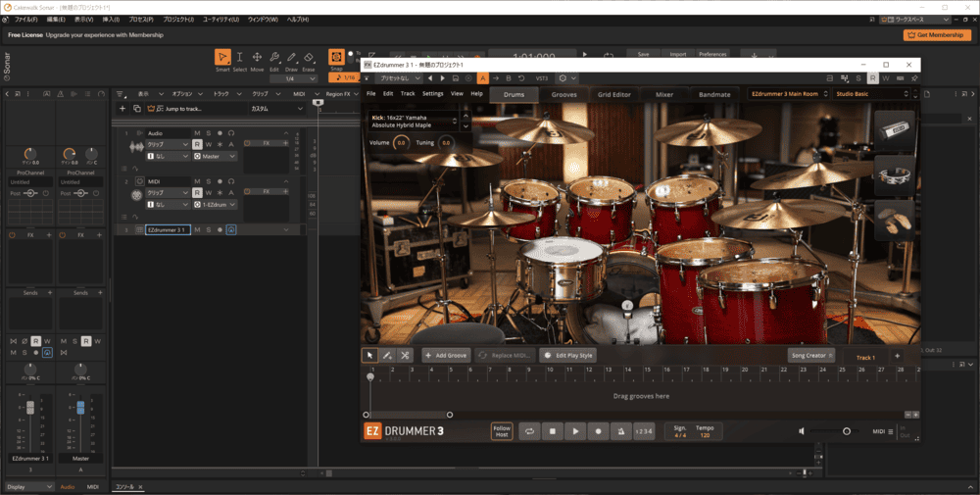Click the Get Membership button
980x495 pixels.
[936, 35]
